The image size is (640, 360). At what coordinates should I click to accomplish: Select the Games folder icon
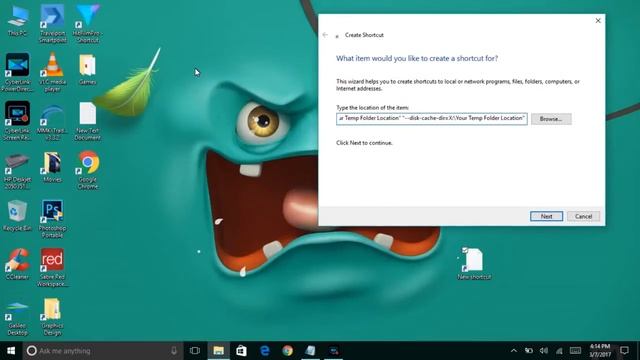click(88, 69)
